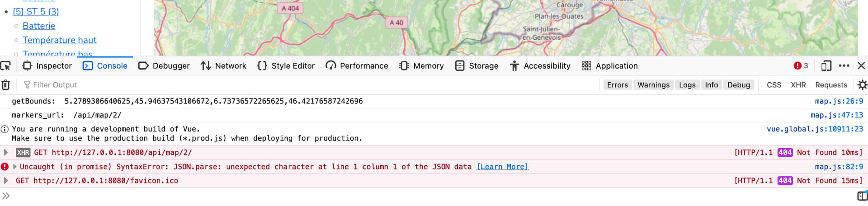Toggle the XHR filter
868x206 pixels.
798,85
